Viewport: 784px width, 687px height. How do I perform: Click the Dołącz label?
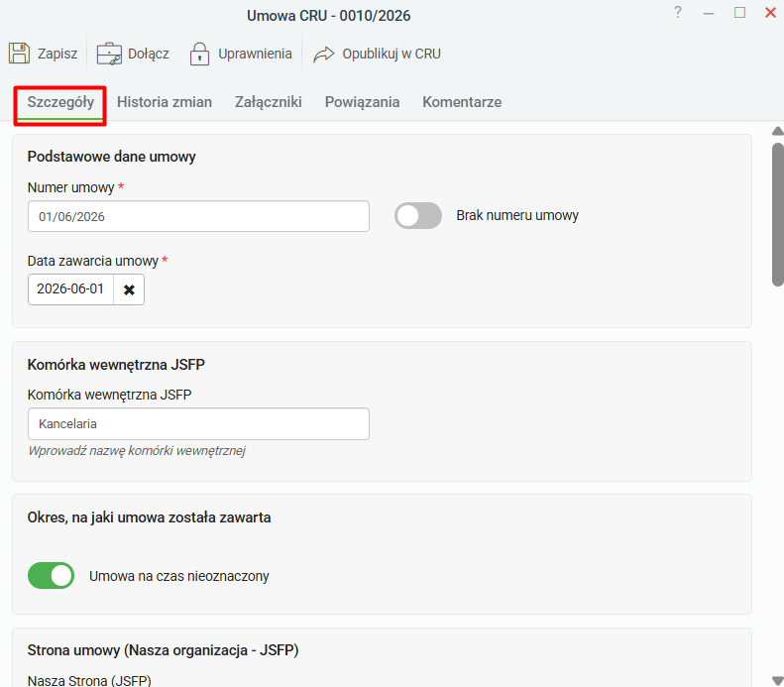149,54
